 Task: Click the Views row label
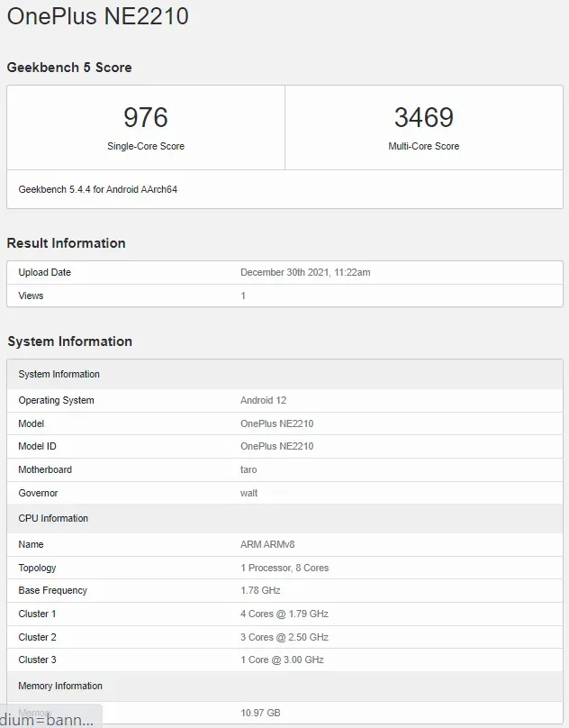click(x=31, y=296)
